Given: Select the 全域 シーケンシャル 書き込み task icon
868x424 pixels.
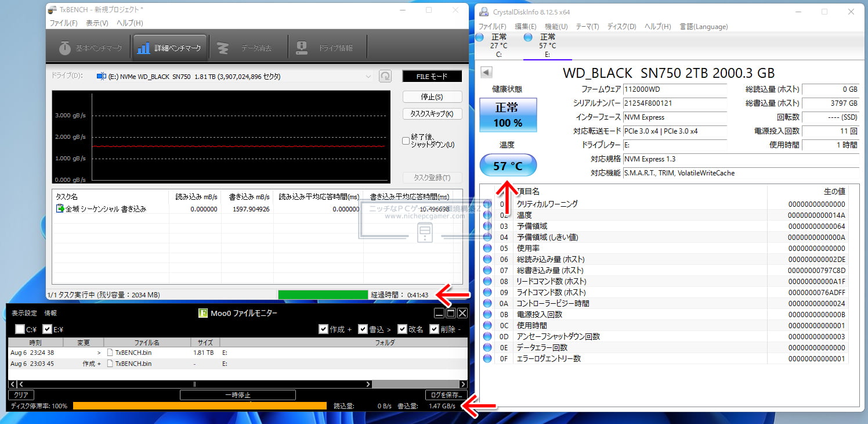Looking at the screenshot, I should pyautogui.click(x=60, y=209).
